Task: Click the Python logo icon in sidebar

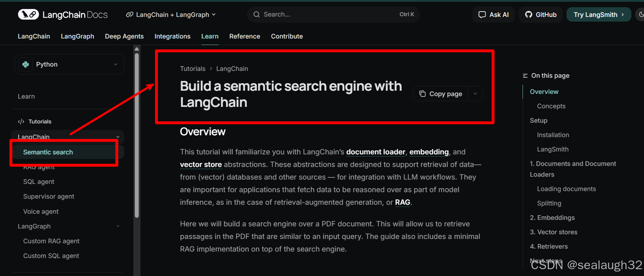Action: click(26, 64)
